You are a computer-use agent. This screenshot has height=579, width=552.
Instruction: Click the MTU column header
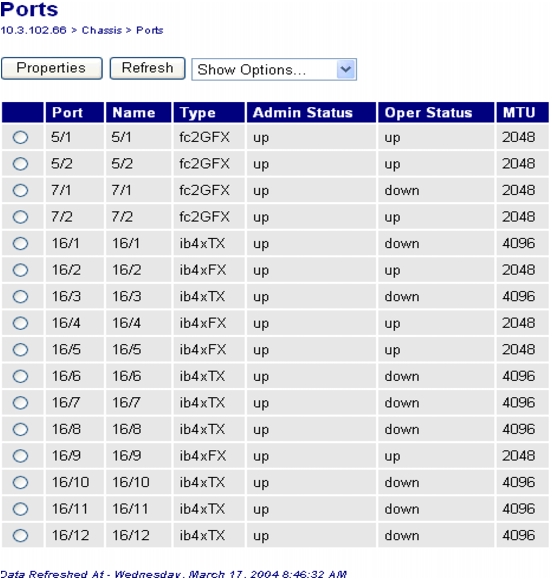click(x=519, y=113)
